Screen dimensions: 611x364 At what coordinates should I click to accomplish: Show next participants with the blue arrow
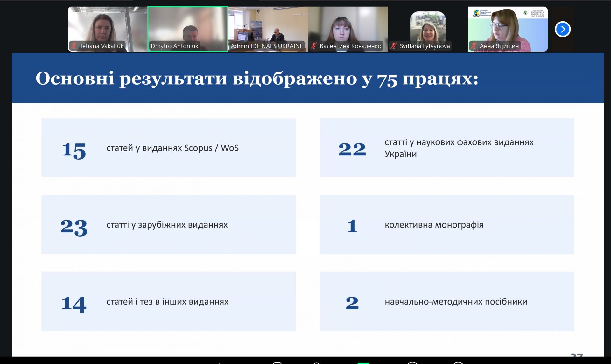coord(562,29)
